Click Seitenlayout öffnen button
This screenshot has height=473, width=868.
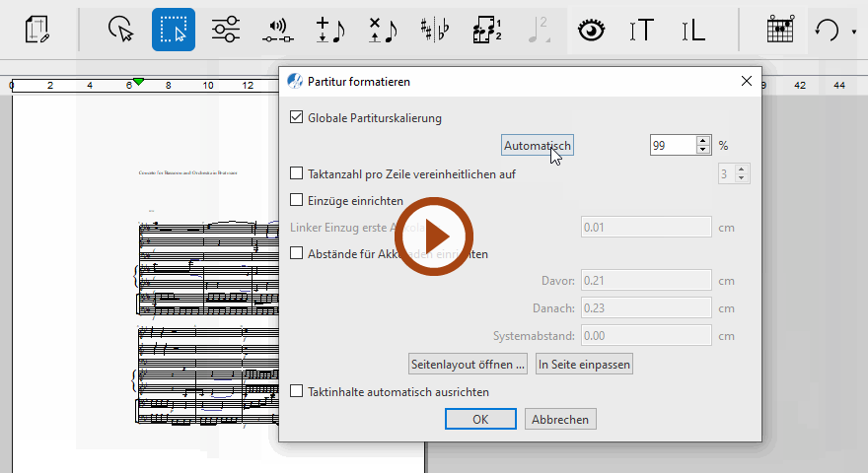[x=468, y=365]
